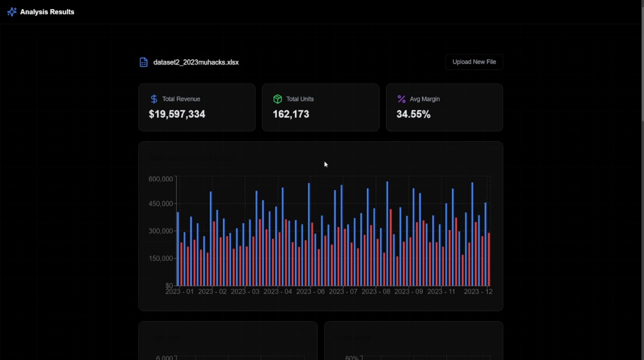Click the dollar sign icon in Total Revenue

[x=154, y=99]
